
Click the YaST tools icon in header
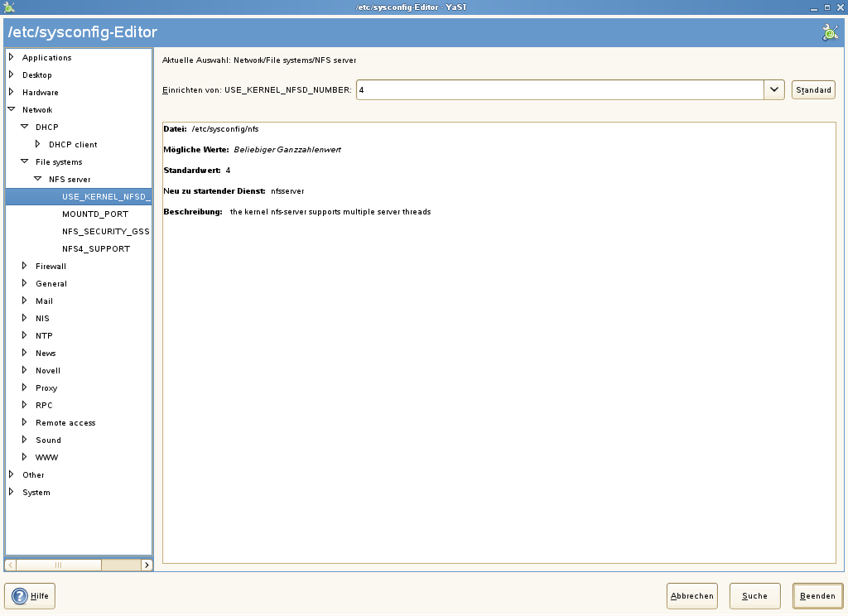pyautogui.click(x=830, y=32)
